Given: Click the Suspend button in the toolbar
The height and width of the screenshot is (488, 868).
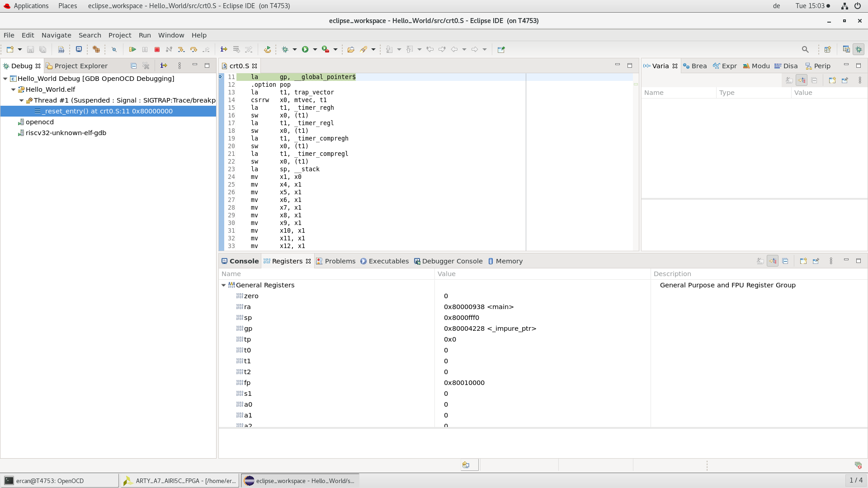Looking at the screenshot, I should [145, 49].
